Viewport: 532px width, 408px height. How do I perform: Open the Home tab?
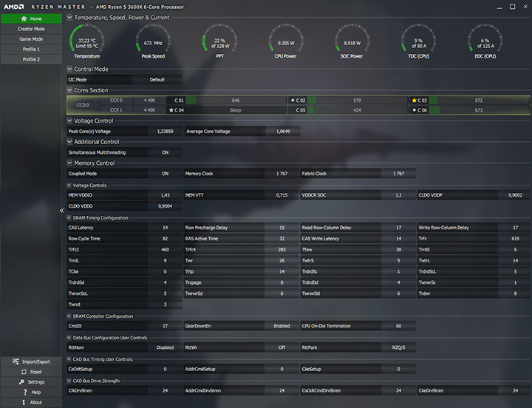31,18
